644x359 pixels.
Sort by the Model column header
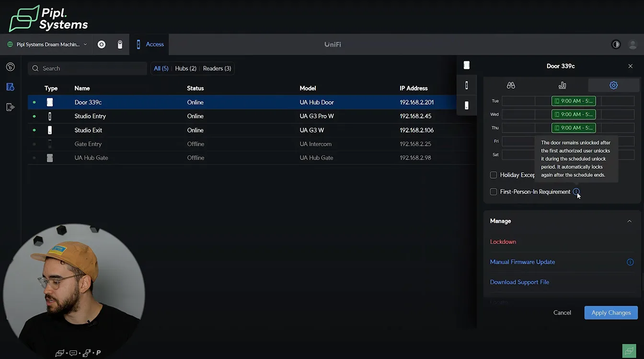(x=308, y=88)
